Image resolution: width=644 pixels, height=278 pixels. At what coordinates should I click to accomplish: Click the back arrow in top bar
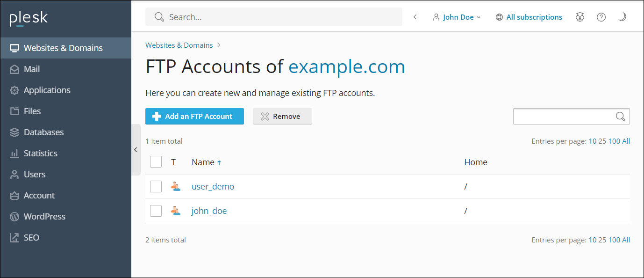click(x=415, y=17)
